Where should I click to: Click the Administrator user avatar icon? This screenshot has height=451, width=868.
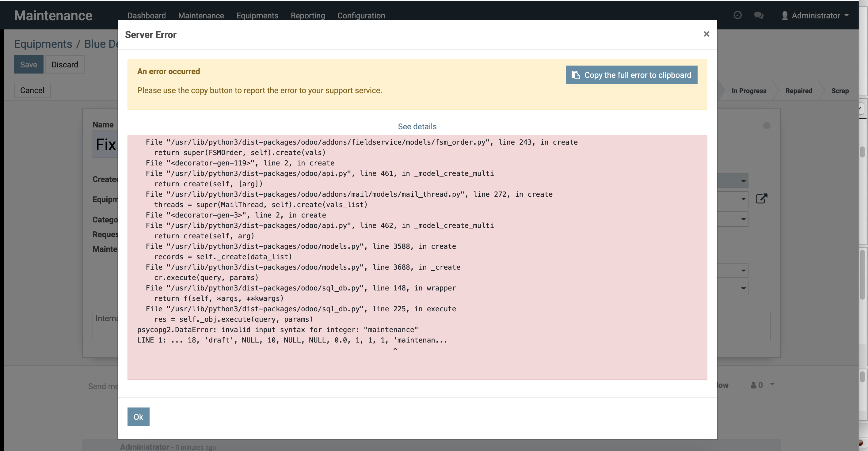pos(785,15)
